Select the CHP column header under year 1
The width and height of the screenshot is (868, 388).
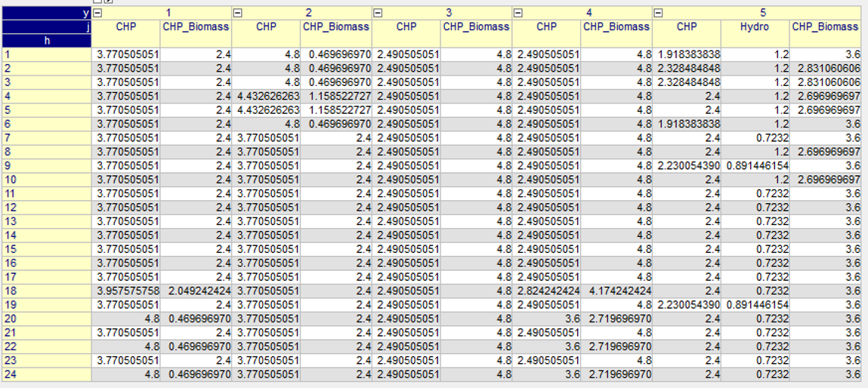(126, 34)
